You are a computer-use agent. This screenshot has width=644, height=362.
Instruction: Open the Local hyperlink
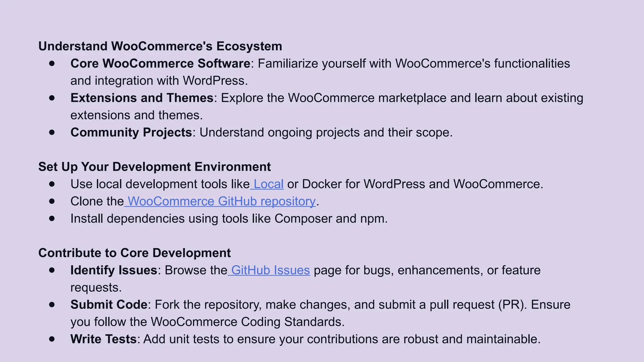(x=268, y=184)
